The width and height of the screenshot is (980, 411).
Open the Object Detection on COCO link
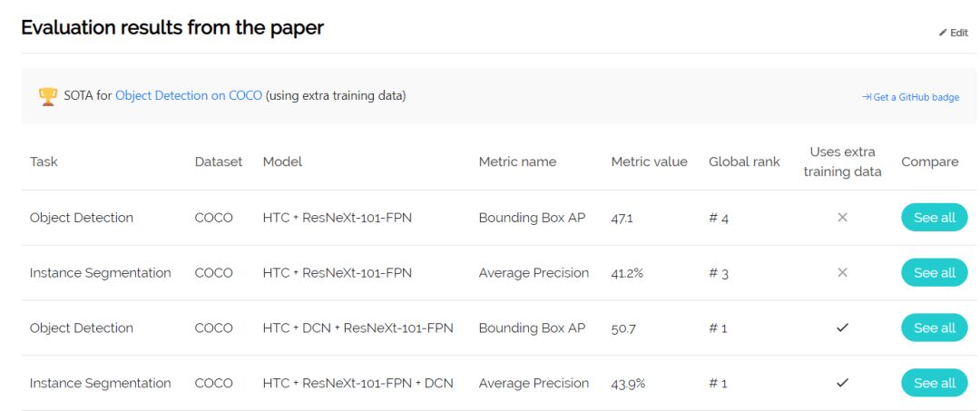tap(189, 95)
